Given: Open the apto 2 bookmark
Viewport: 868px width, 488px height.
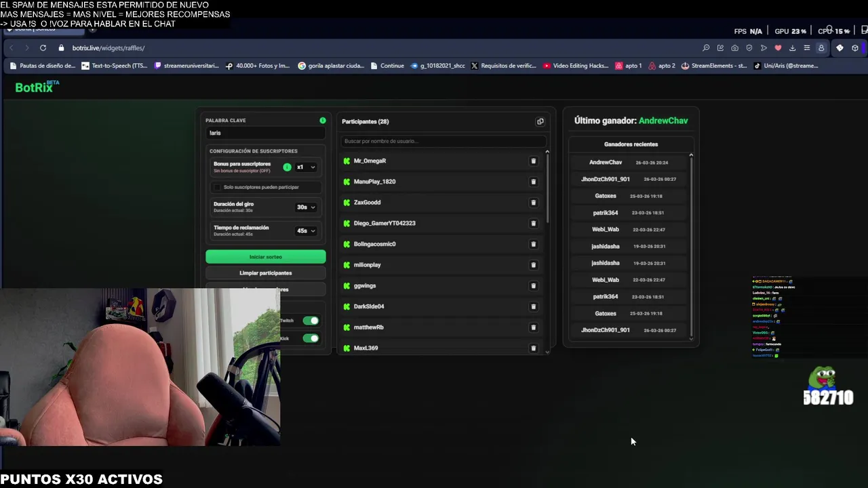Looking at the screenshot, I should [662, 66].
